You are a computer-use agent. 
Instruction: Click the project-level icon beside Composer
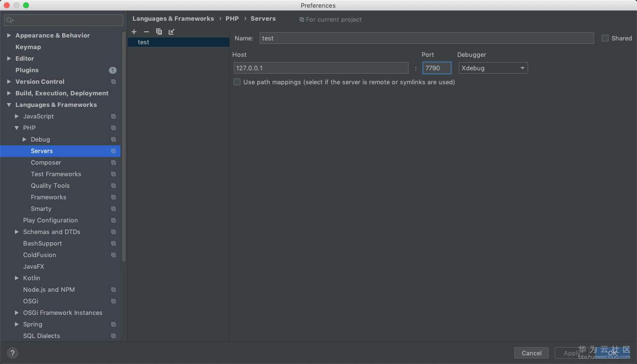click(x=113, y=163)
